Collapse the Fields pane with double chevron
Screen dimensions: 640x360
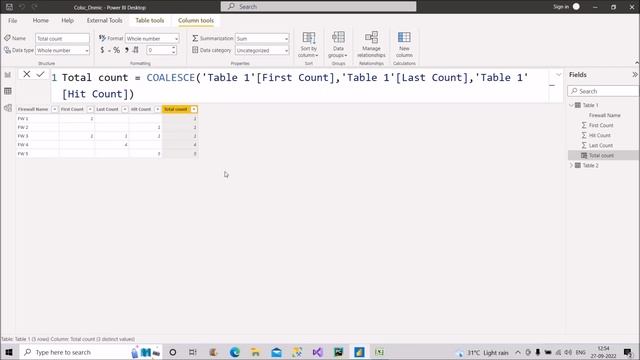(635, 75)
